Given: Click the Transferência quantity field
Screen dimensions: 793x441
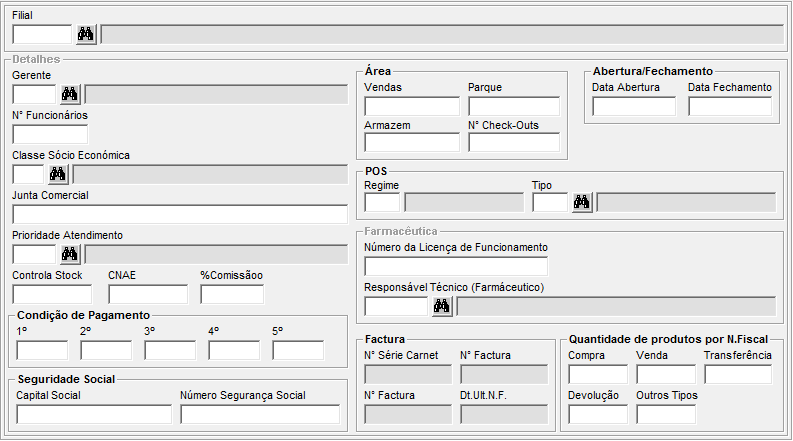Looking at the screenshot, I should coord(737,374).
